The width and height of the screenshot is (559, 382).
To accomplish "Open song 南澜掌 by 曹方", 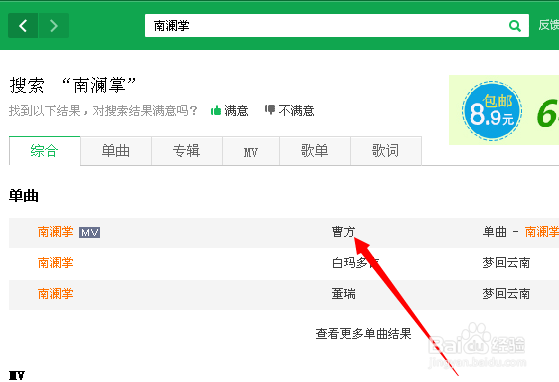I will tap(56, 232).
